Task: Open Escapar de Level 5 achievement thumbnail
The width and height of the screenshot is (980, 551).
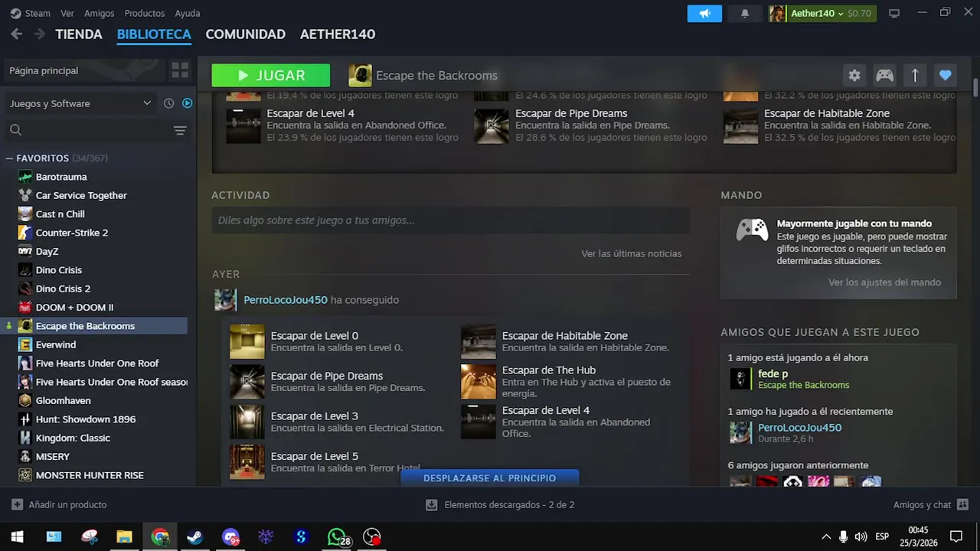Action: coord(247,462)
